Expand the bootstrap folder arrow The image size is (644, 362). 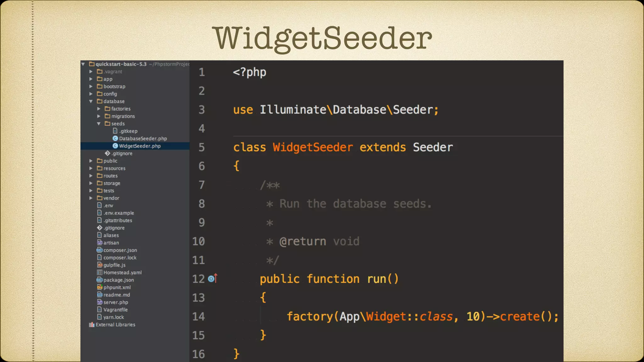click(91, 86)
